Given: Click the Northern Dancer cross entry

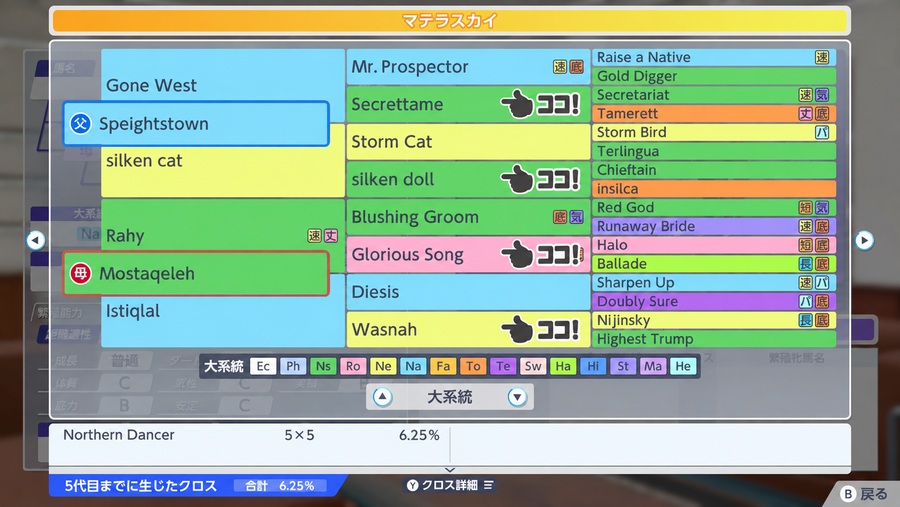Looking at the screenshot, I should pyautogui.click(x=119, y=435).
